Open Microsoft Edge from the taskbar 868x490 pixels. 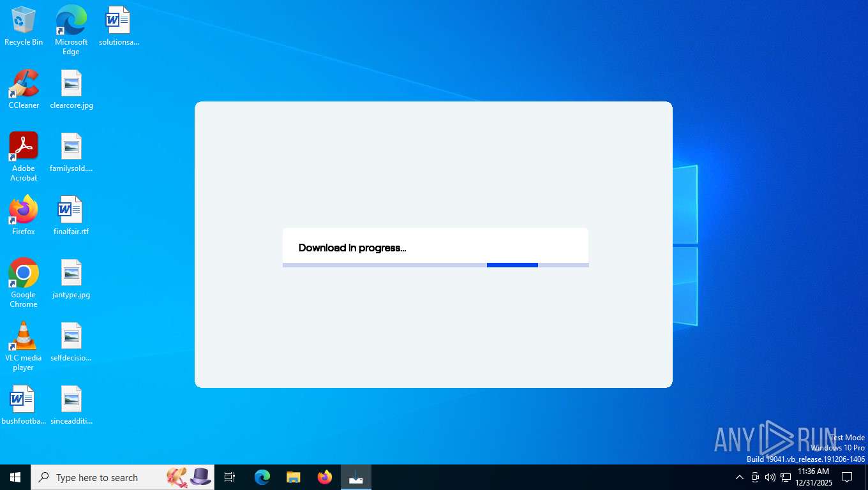pyautogui.click(x=262, y=477)
